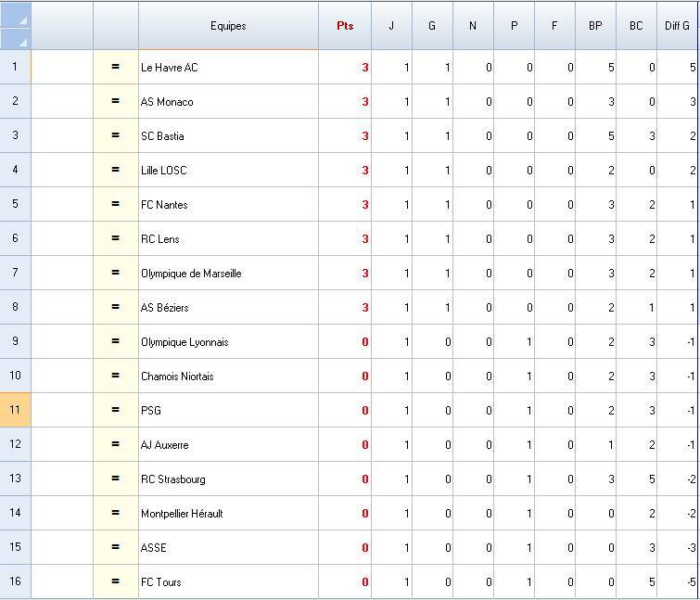
Task: Click the Diff G column header
Action: pos(677,26)
